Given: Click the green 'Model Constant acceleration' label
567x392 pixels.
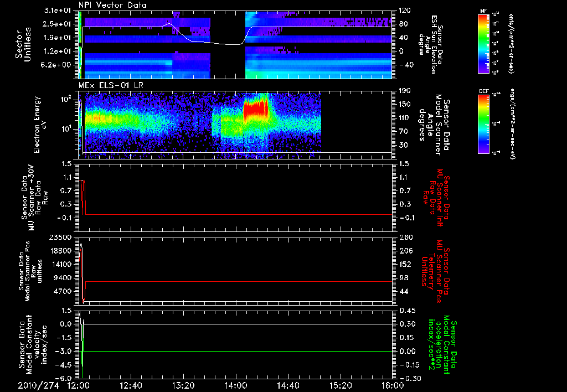Looking at the screenshot, I should tap(442, 344).
